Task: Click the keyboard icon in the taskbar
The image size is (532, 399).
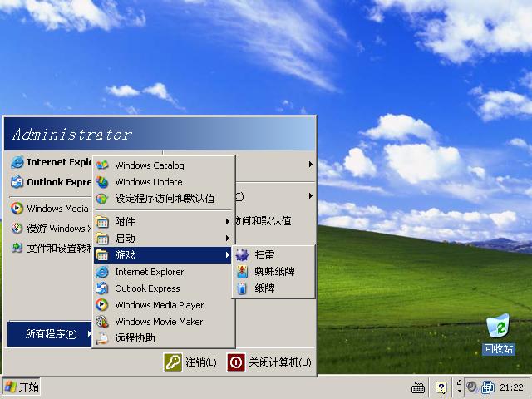Action: click(x=418, y=387)
